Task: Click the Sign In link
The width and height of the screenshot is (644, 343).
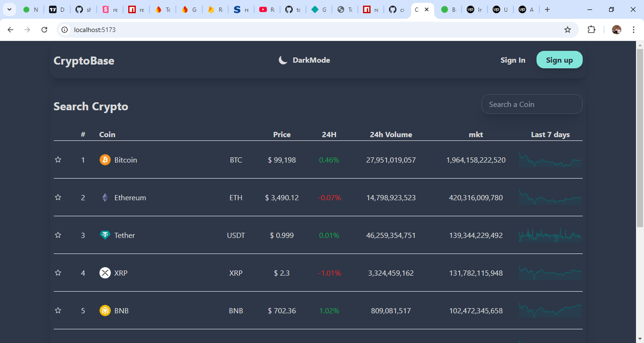Action: point(513,60)
